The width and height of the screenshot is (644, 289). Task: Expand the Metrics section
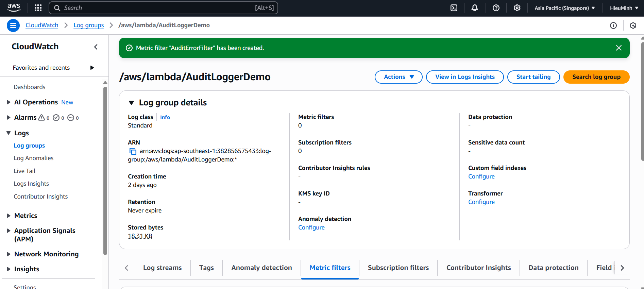(x=9, y=216)
